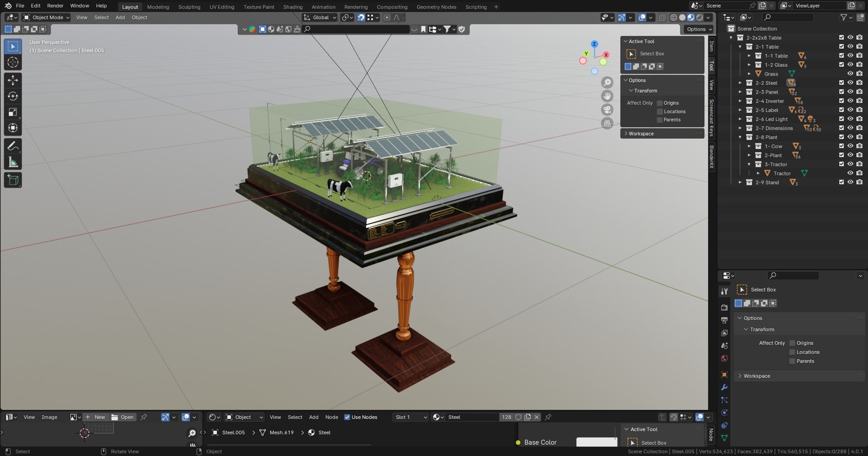
Task: Select the Transform tool
Action: (x=13, y=128)
